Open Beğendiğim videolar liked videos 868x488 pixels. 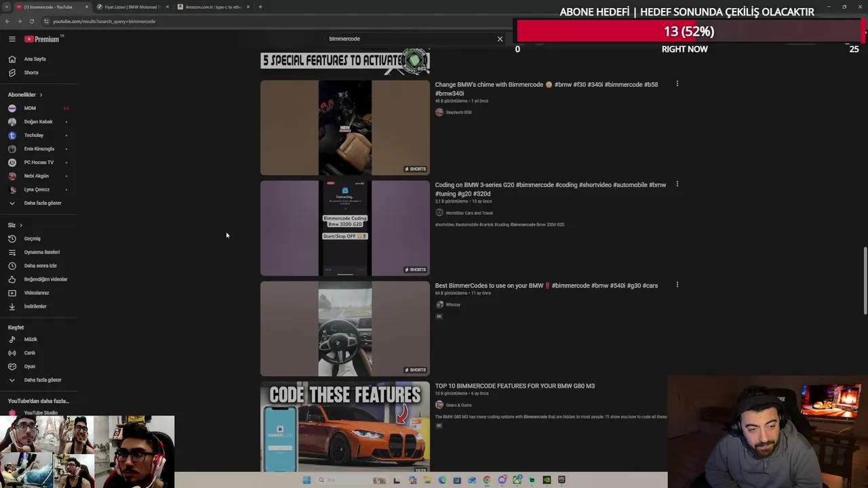(x=45, y=279)
